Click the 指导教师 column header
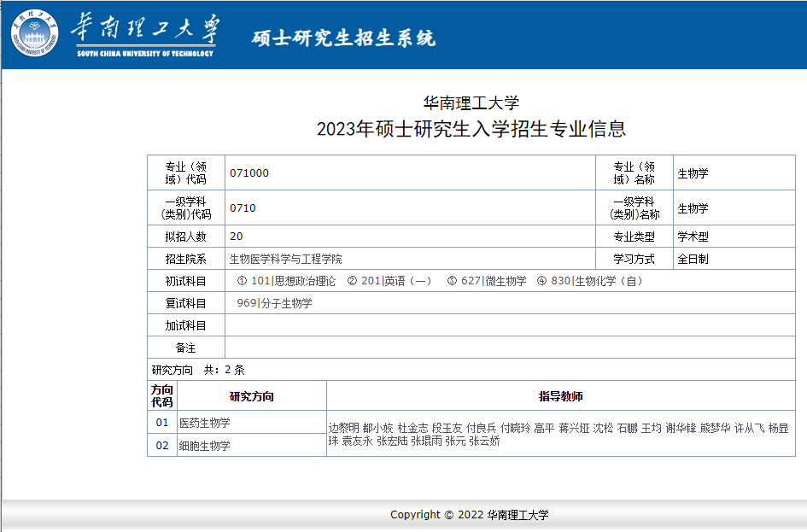Image resolution: width=807 pixels, height=532 pixels. 560,395
